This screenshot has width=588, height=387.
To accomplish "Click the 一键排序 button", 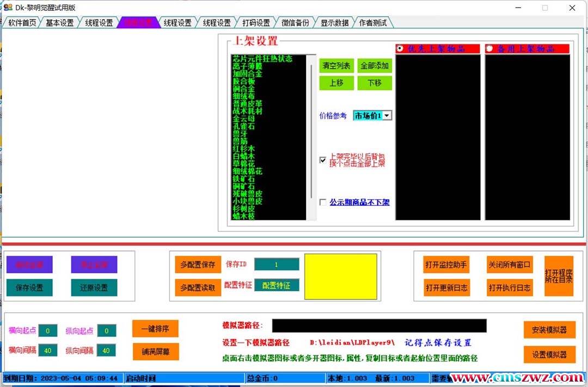I will 155,329.
